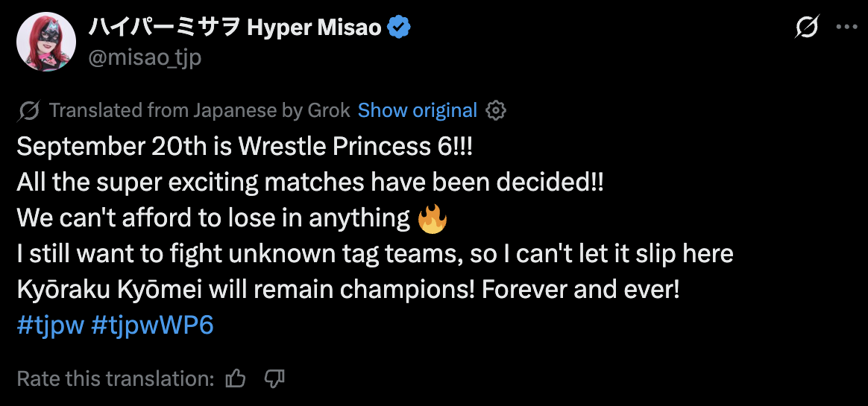Image resolution: width=868 pixels, height=406 pixels.
Task: Follow the #tjpwWP6 hashtag link
Action: coord(152,326)
